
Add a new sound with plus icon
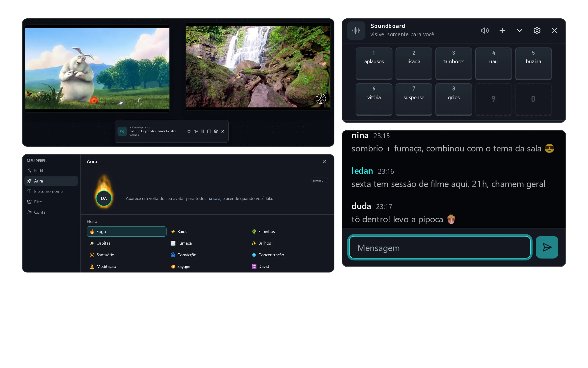click(502, 31)
